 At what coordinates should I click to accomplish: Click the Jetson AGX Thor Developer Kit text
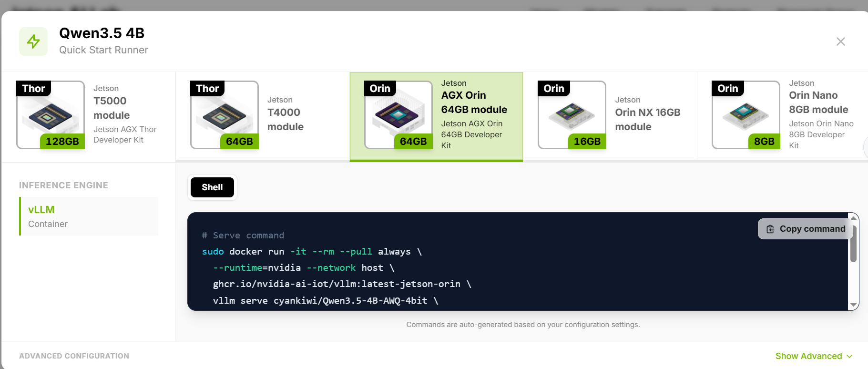pos(125,134)
